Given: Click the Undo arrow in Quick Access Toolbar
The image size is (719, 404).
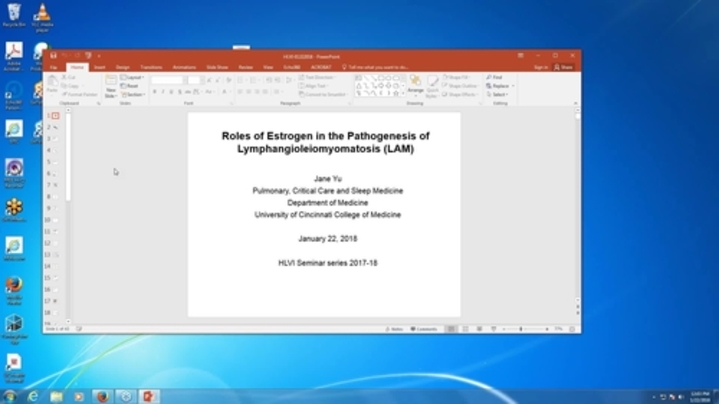Looking at the screenshot, I should 65,55.
